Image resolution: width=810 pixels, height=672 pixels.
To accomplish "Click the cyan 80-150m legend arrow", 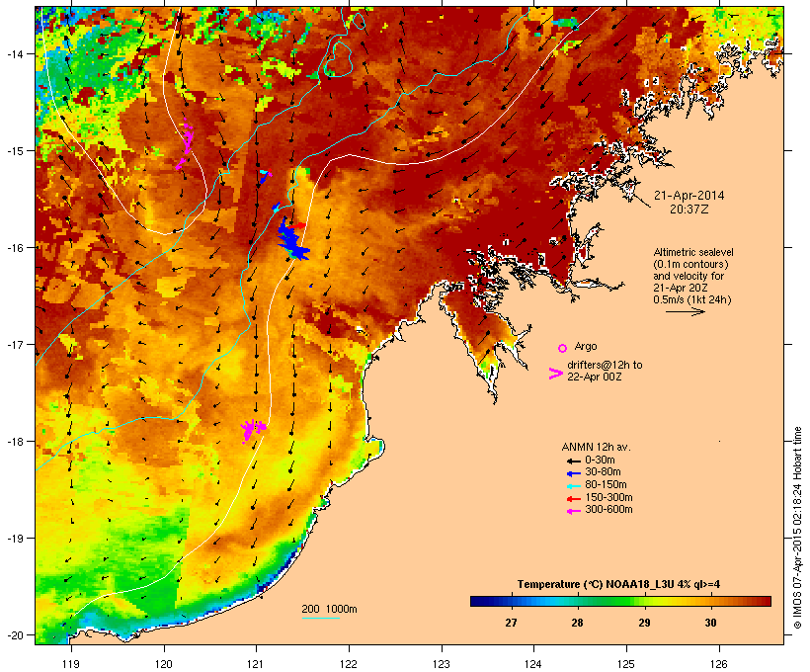I will (x=573, y=486).
